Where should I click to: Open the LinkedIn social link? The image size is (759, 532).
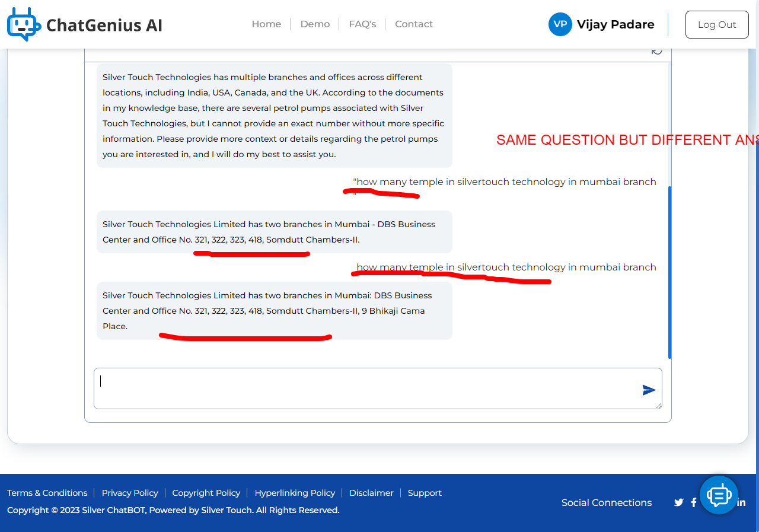tap(741, 502)
